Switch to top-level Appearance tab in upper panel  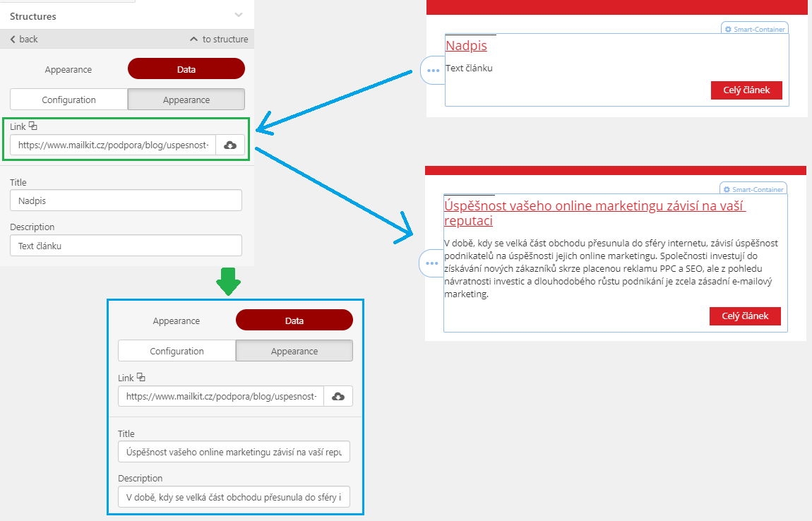coord(68,69)
